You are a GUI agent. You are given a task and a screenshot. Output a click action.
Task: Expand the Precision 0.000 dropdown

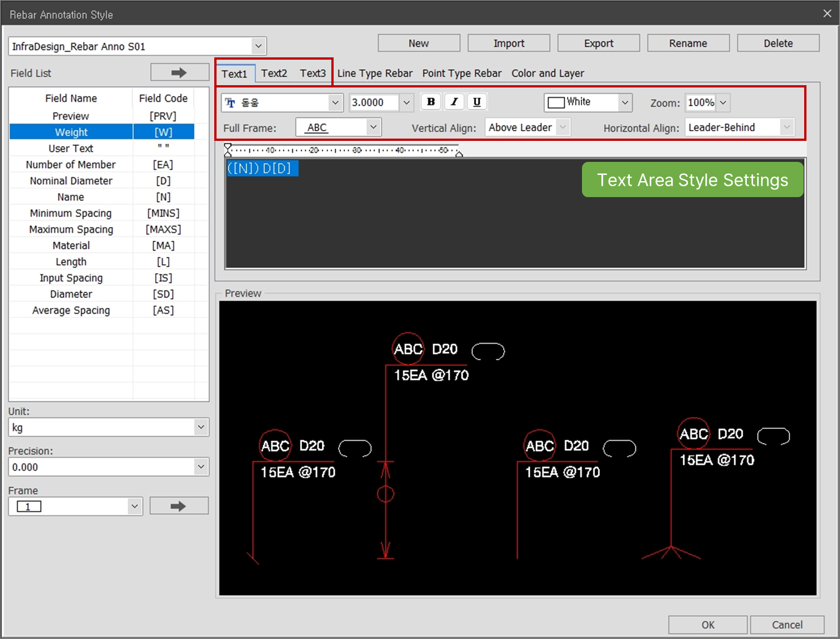pyautogui.click(x=201, y=467)
